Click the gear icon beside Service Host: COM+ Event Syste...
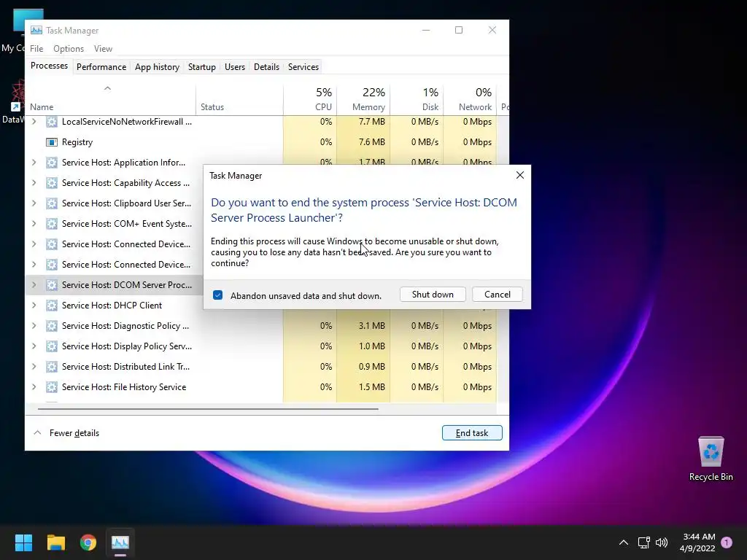 (52, 224)
